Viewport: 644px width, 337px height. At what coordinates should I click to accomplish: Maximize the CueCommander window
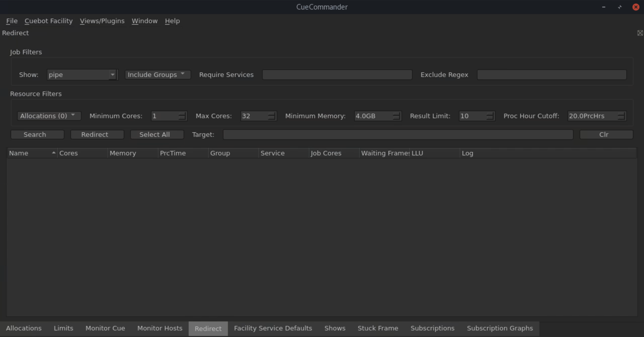click(x=620, y=7)
